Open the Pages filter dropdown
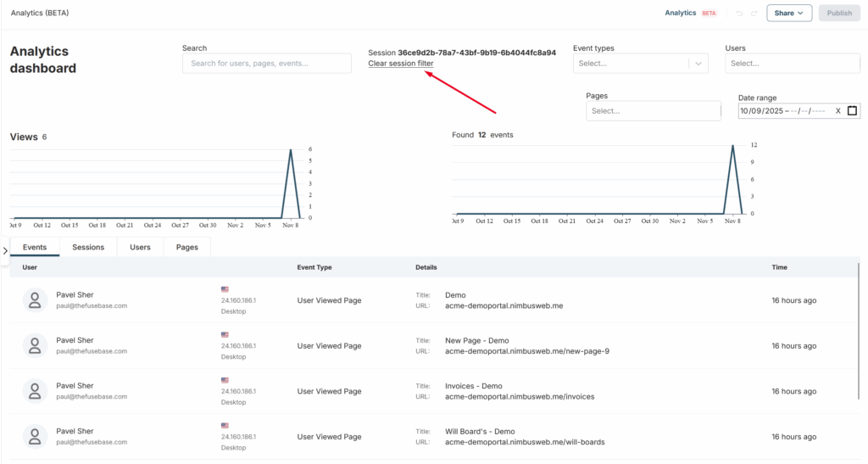Screen dimensions: 868x464 point(653,111)
